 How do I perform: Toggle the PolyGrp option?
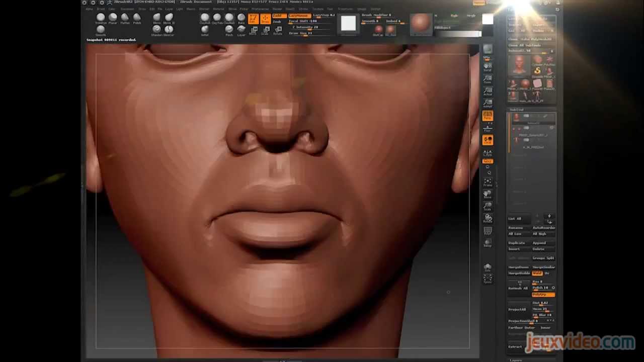point(543,295)
